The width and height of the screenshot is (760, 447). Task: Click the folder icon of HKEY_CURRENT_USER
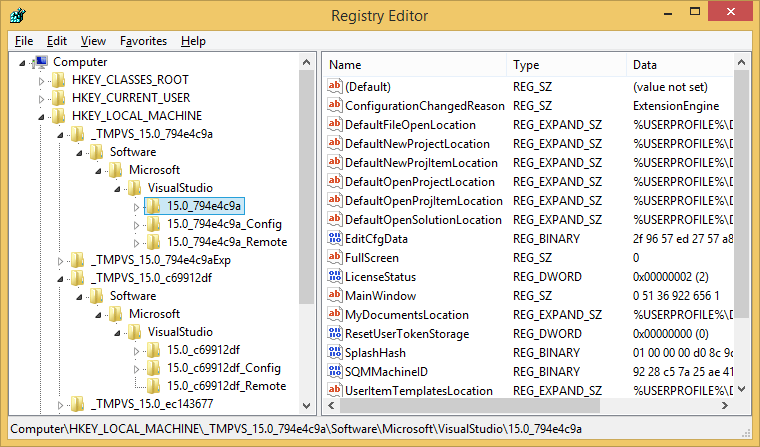tap(60, 98)
